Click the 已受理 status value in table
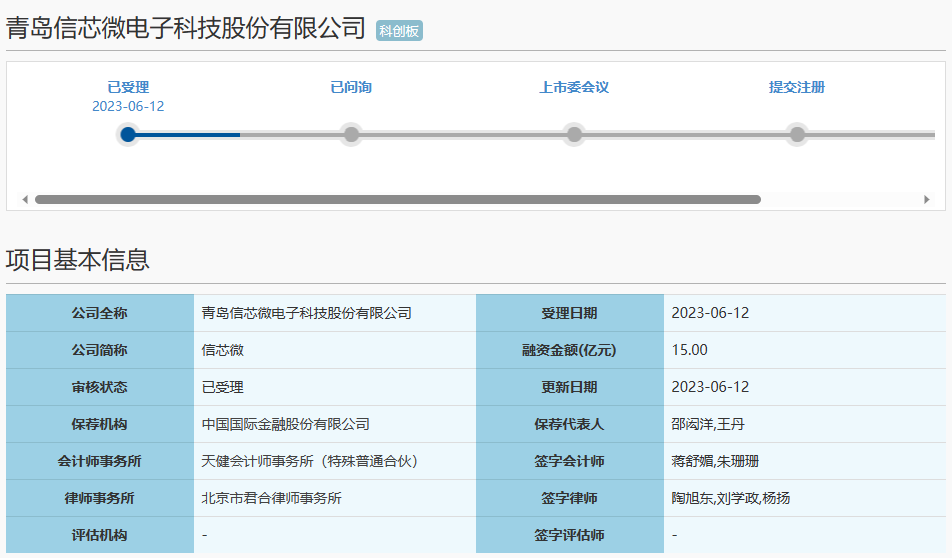The width and height of the screenshot is (952, 558). [223, 387]
